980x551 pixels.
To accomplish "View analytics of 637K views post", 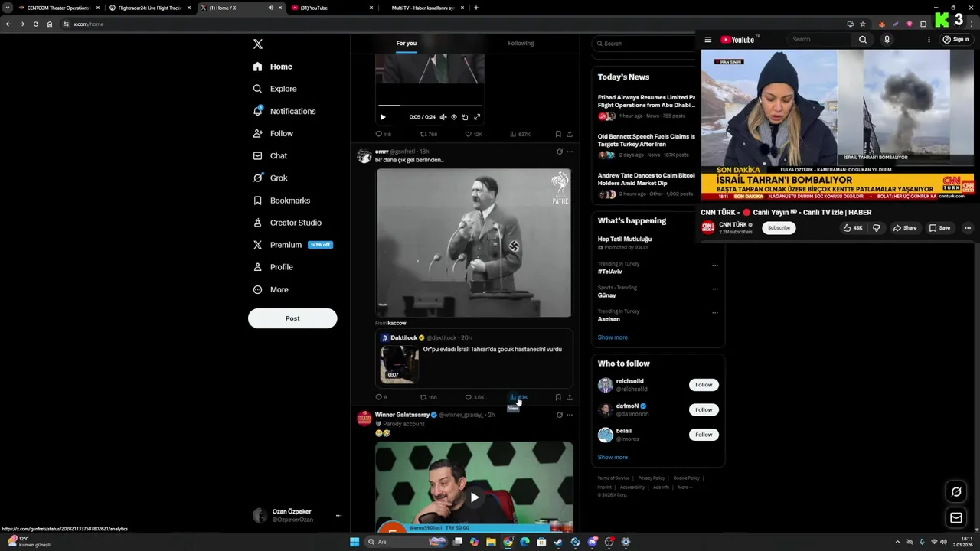I will point(520,134).
